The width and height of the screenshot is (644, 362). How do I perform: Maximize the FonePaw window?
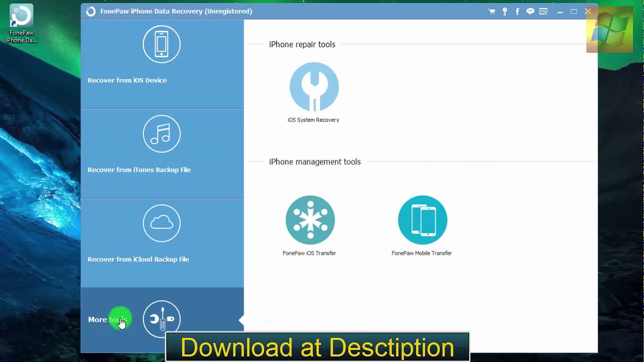point(574,11)
